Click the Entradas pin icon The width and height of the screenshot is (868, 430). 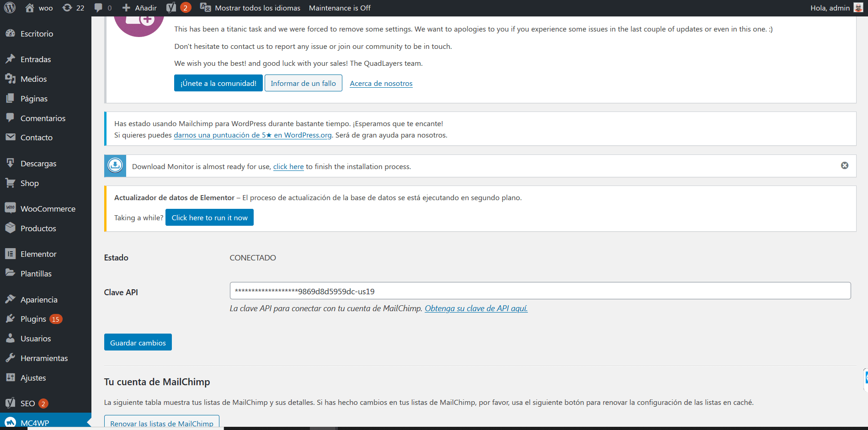(10, 59)
